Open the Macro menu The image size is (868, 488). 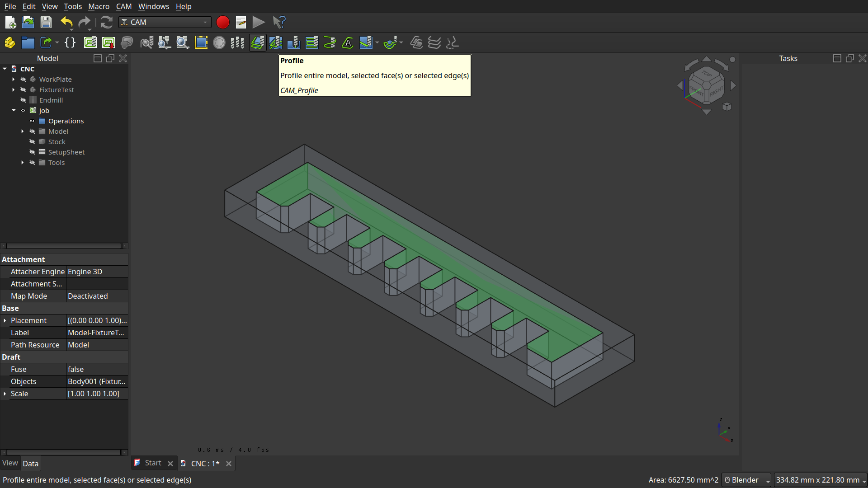99,6
